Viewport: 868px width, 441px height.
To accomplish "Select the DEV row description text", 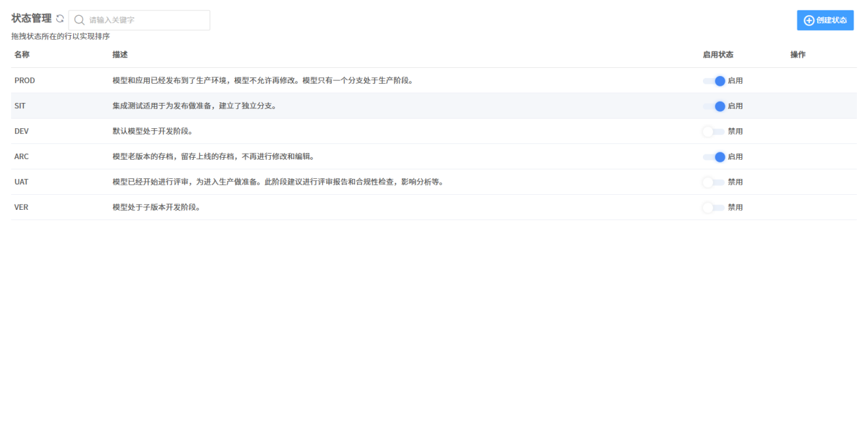I will pyautogui.click(x=153, y=132).
